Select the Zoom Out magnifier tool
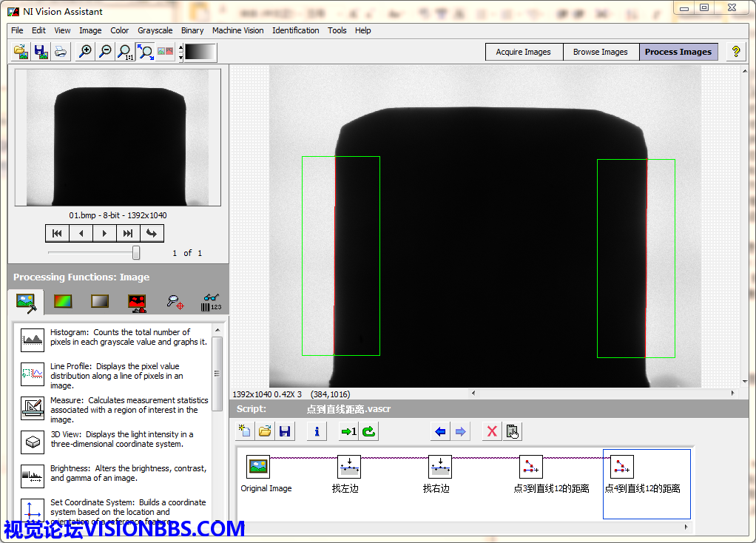This screenshot has width=756, height=543. (x=105, y=52)
